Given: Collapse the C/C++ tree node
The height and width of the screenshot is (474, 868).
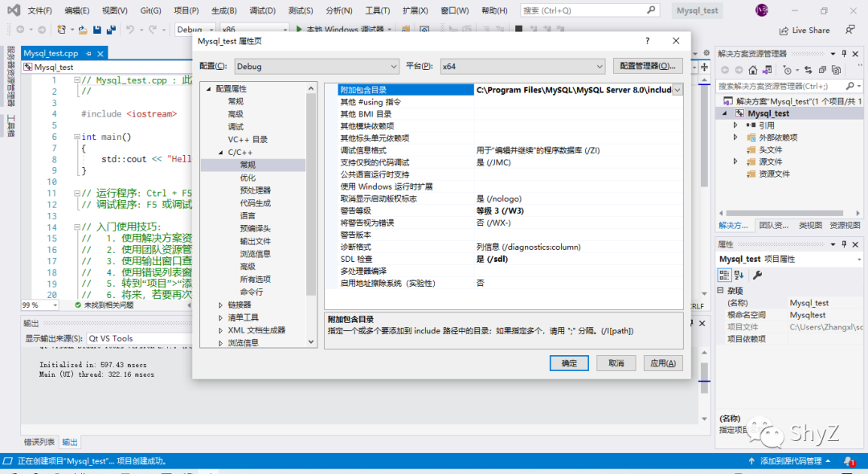Looking at the screenshot, I should [x=221, y=152].
